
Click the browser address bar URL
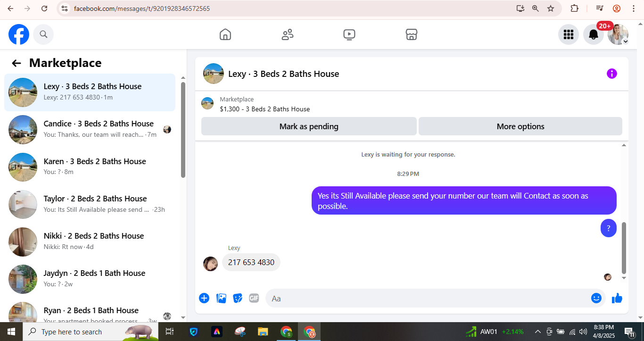click(142, 8)
